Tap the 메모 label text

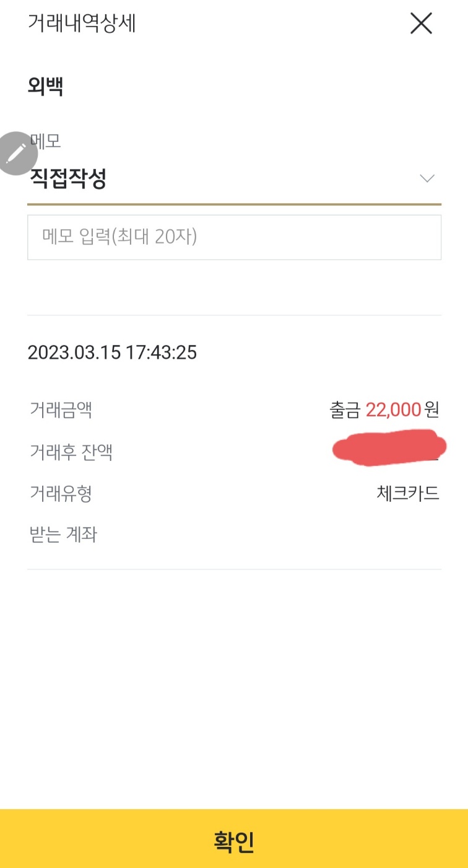[x=48, y=141]
